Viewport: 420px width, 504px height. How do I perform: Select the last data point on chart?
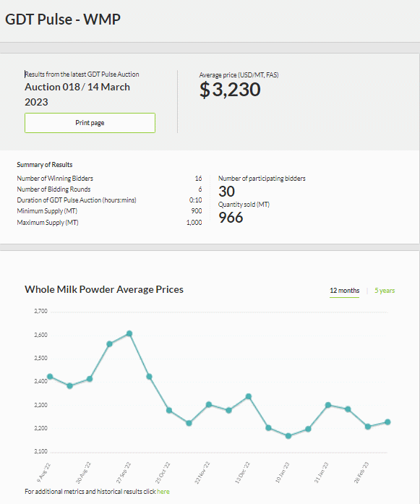coord(387,422)
